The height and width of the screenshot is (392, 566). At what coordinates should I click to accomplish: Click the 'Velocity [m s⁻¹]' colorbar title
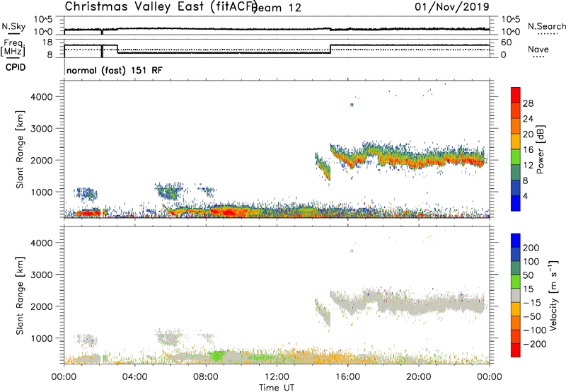point(553,295)
